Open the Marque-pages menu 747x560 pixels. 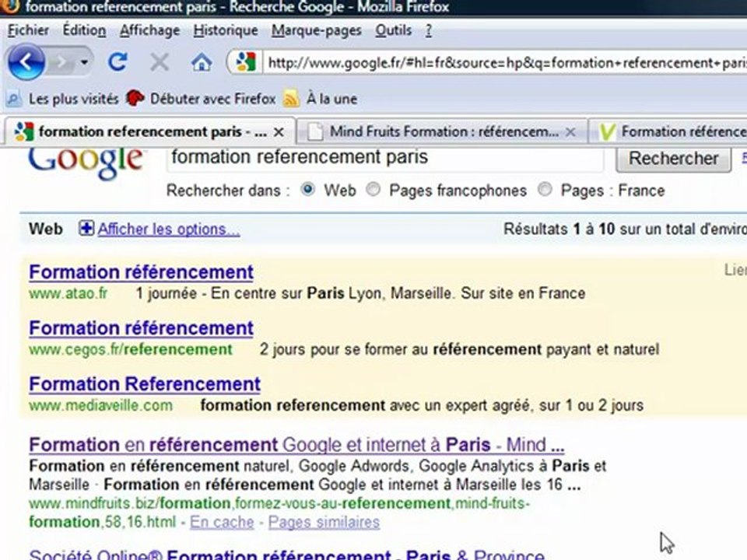pos(317,30)
